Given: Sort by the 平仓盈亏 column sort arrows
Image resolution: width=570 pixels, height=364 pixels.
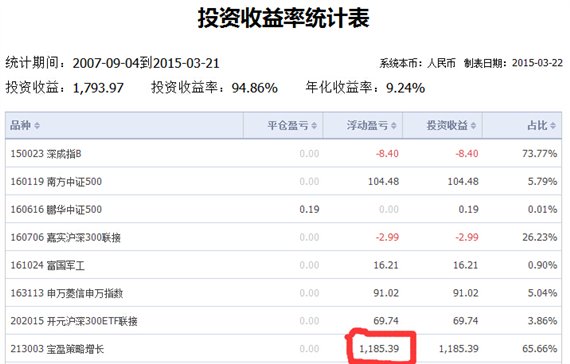Looking at the screenshot, I should point(314,126).
